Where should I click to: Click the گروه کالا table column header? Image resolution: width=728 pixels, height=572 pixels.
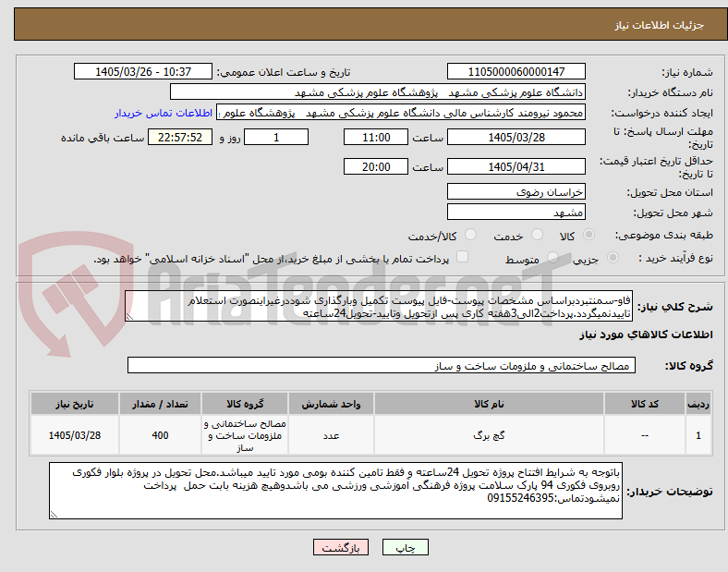[245, 404]
